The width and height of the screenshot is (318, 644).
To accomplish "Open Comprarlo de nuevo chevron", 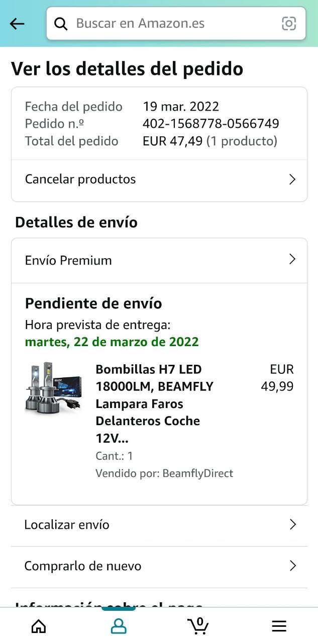I will tap(292, 566).
